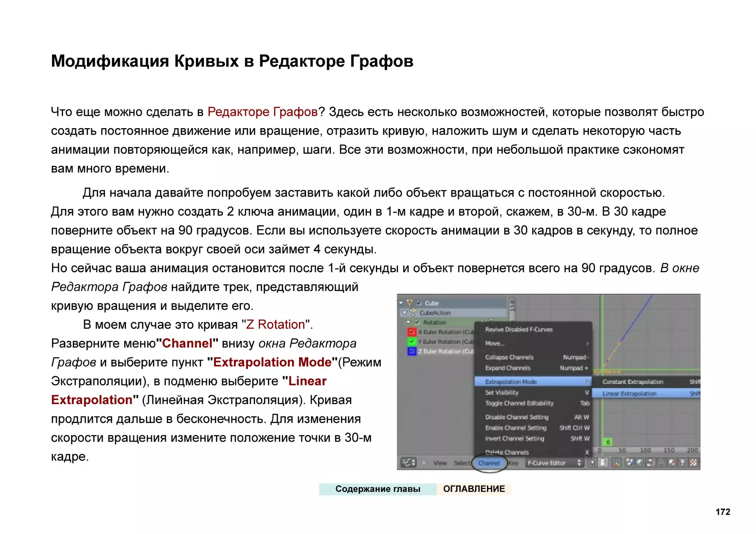Open the Key header menu
Image resolution: width=756 pixels, height=534 pixels.
pos(513,463)
